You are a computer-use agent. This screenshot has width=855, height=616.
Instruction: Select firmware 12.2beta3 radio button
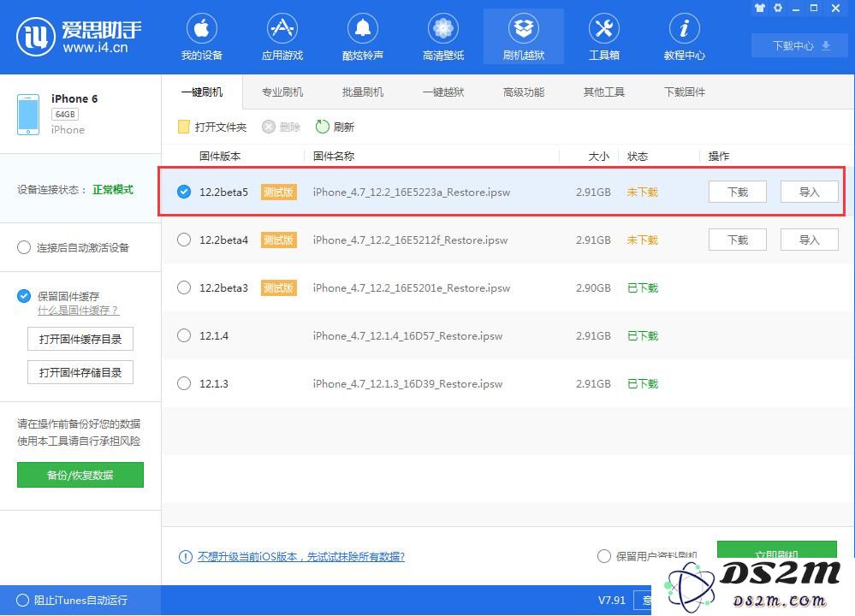(184, 287)
